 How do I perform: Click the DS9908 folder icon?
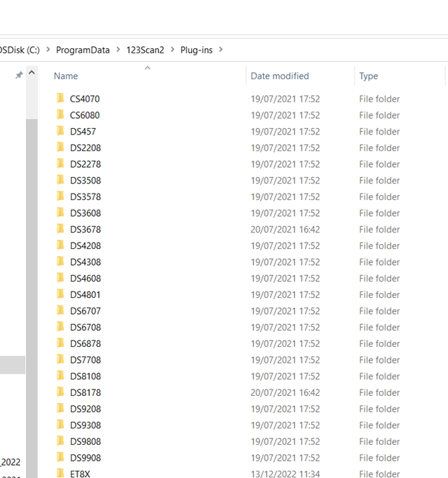[x=60, y=458]
